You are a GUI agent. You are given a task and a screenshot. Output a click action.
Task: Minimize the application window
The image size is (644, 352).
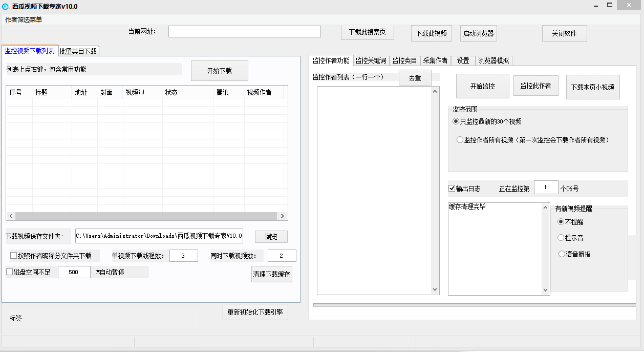[x=595, y=6]
